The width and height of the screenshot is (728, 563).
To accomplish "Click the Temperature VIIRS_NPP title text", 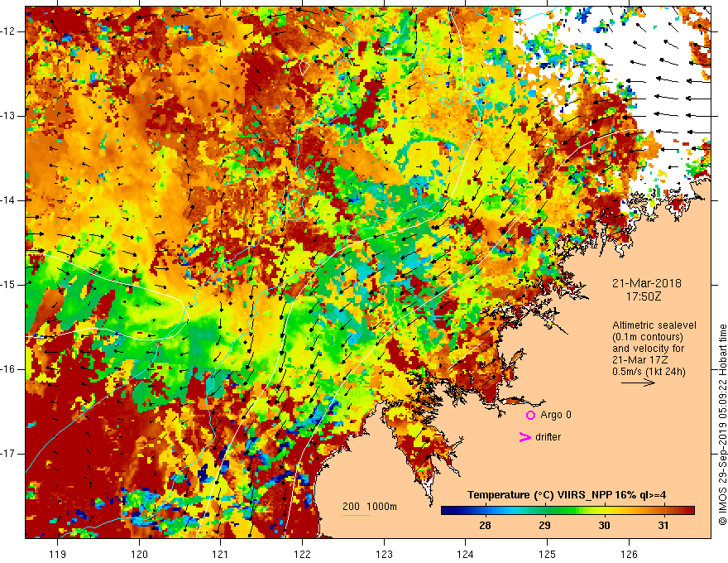I will (x=567, y=495).
